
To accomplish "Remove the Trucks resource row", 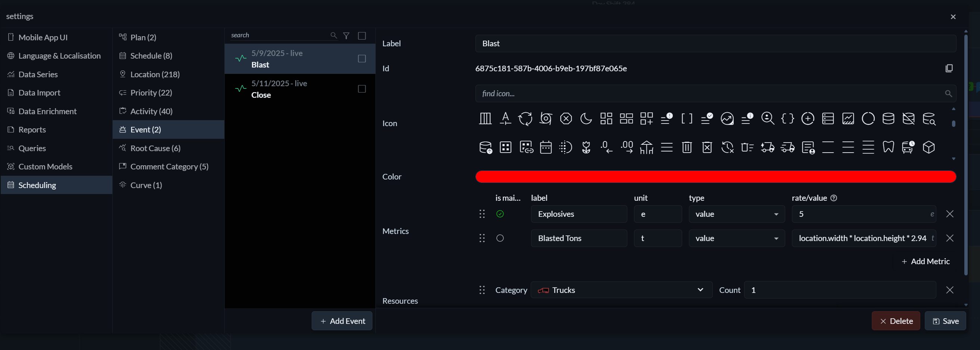I will click(x=949, y=290).
